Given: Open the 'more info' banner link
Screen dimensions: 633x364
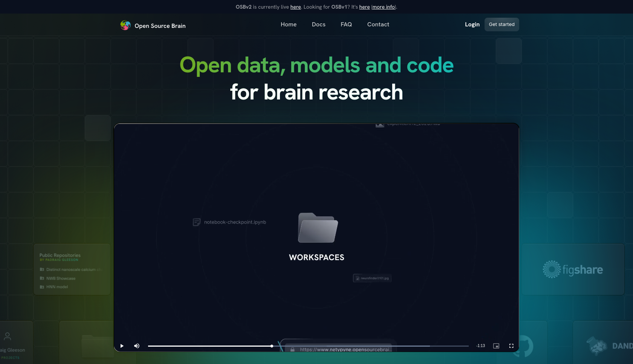Looking at the screenshot, I should 384,7.
